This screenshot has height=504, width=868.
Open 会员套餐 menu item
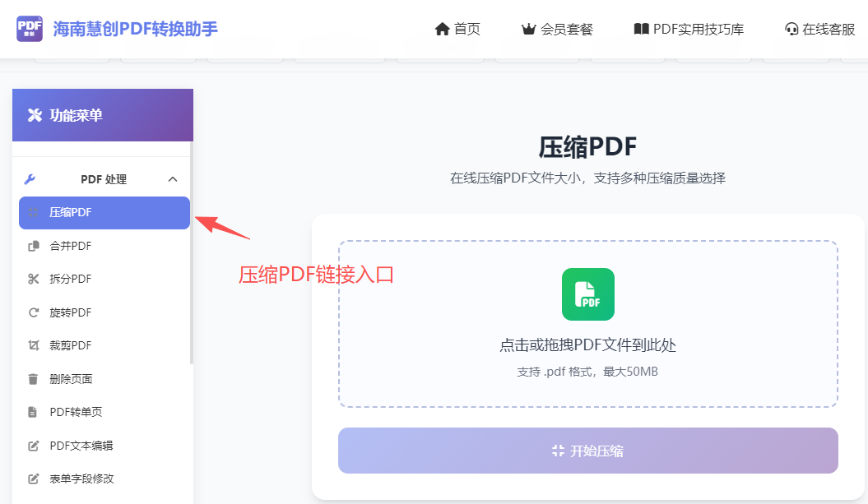(567, 29)
